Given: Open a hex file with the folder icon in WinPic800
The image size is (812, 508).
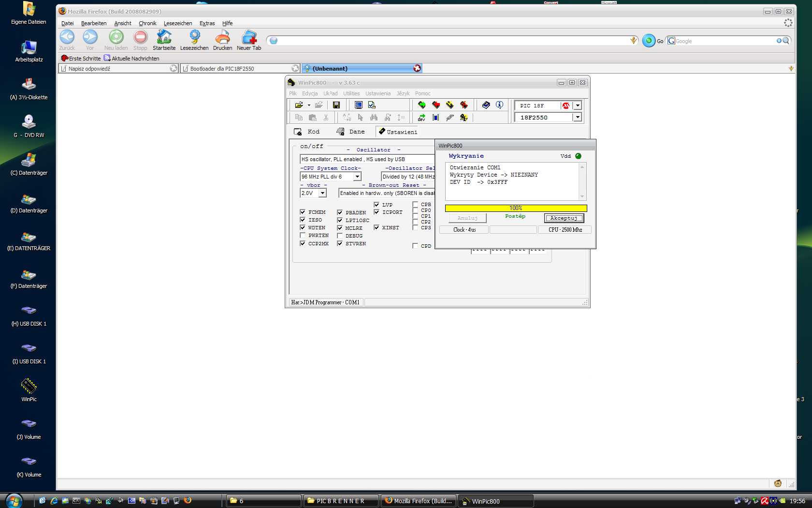Looking at the screenshot, I should pyautogui.click(x=299, y=105).
